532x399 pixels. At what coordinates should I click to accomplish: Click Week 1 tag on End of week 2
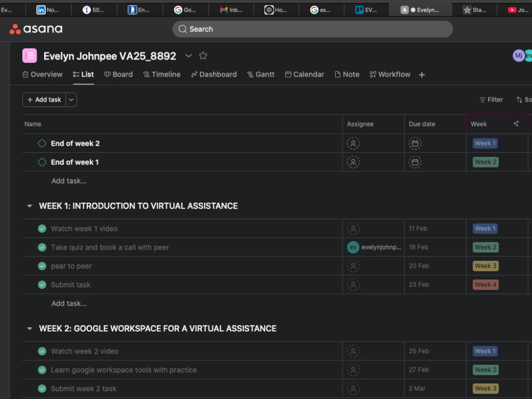tap(485, 143)
